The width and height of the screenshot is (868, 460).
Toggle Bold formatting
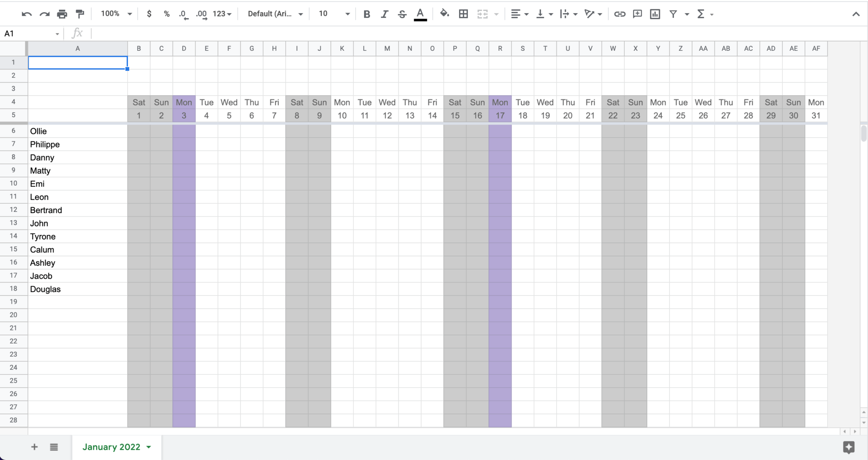tap(367, 14)
